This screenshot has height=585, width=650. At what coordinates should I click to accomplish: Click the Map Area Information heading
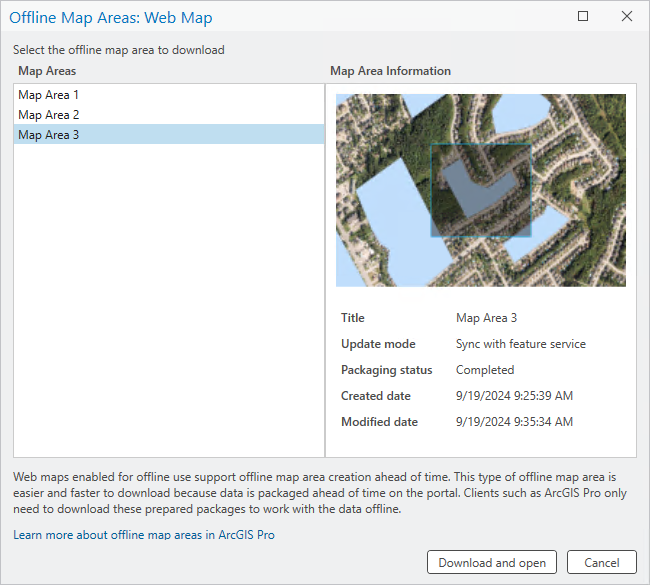pyautogui.click(x=390, y=71)
